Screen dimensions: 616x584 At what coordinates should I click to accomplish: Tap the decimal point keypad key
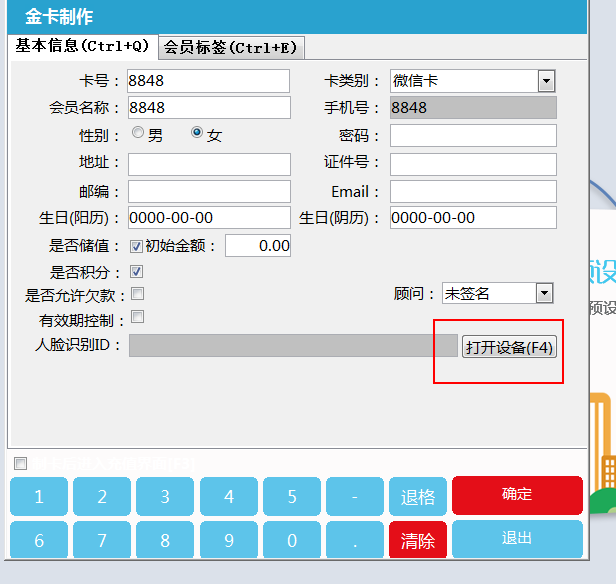355,541
